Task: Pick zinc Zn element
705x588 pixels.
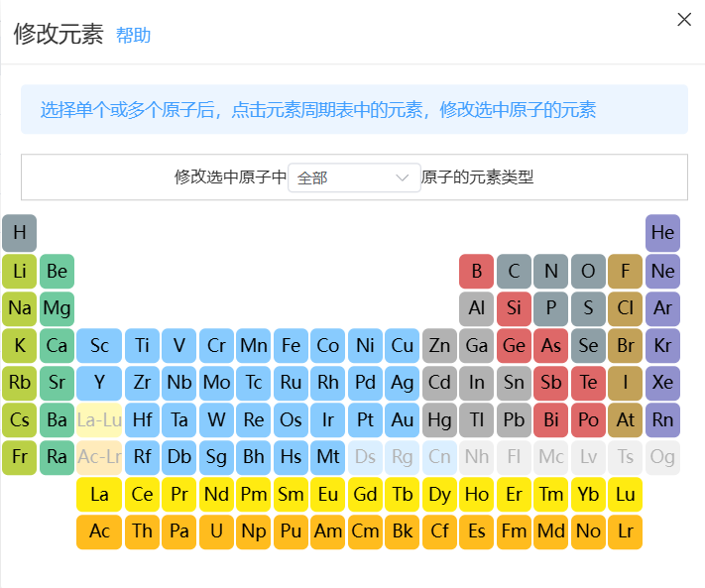Action: [x=439, y=346]
